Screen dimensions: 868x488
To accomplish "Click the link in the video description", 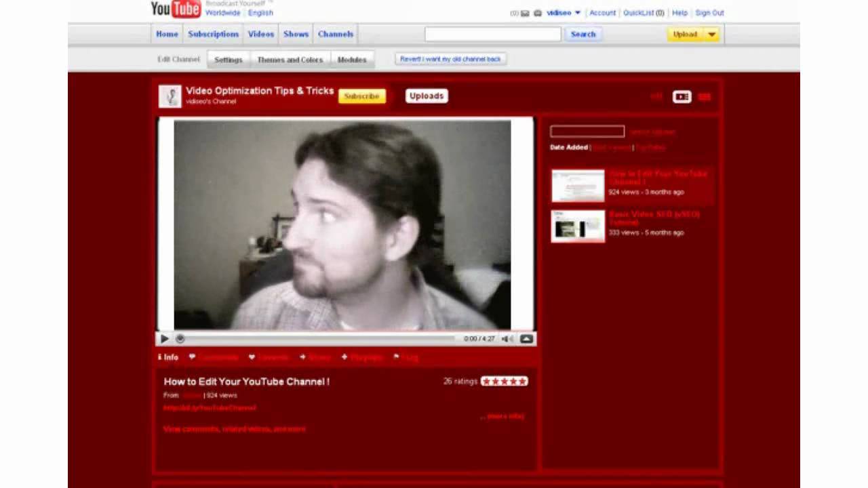I will coord(210,408).
